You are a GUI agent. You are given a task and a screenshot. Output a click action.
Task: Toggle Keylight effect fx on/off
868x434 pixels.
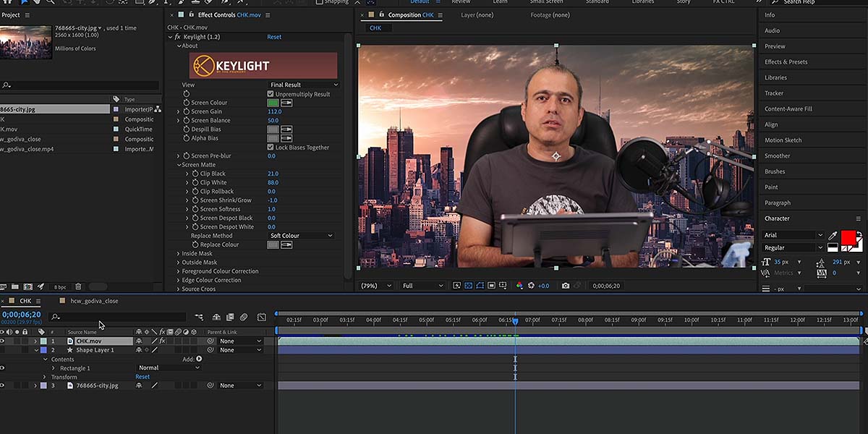point(178,37)
